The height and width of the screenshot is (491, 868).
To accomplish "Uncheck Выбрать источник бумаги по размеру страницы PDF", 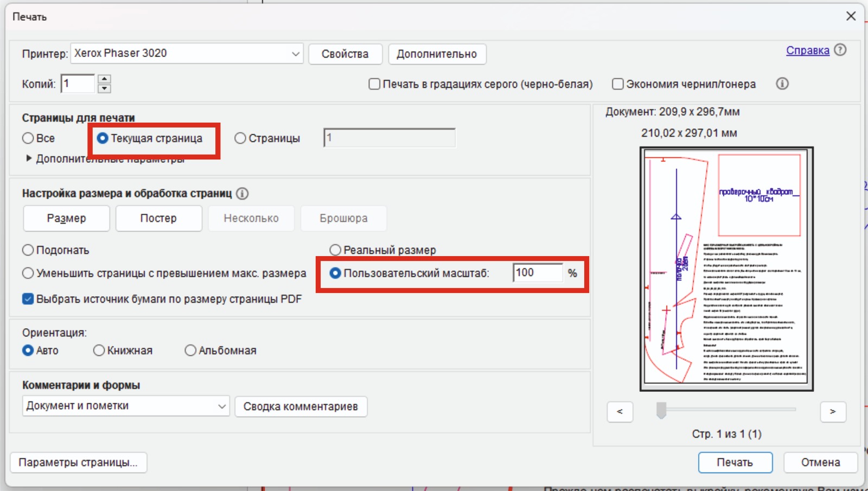I will click(28, 299).
